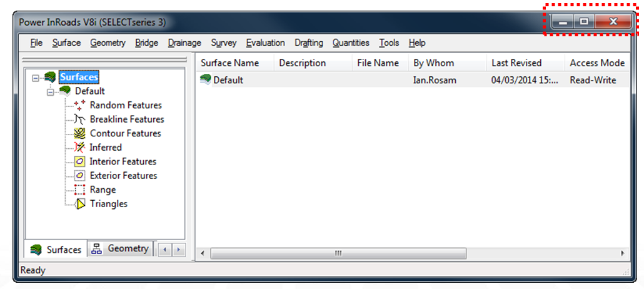
Task: Select Random Features label in tree
Action: pos(126,105)
